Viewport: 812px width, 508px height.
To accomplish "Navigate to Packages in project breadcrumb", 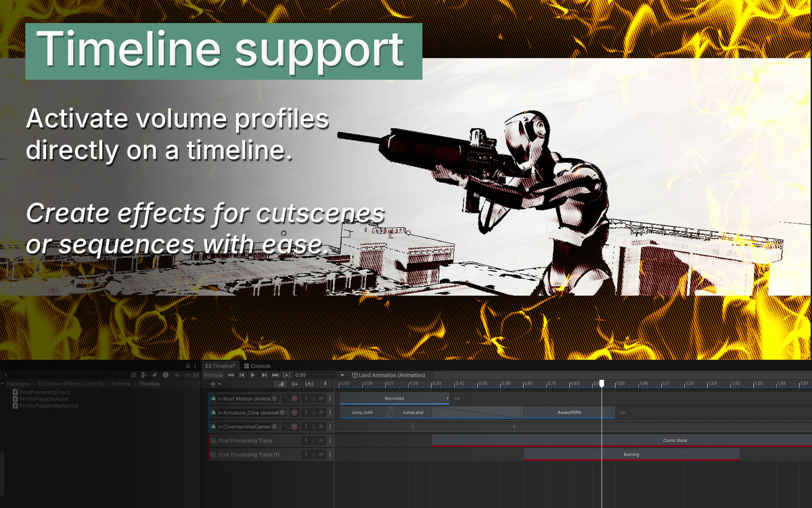I will (18, 384).
